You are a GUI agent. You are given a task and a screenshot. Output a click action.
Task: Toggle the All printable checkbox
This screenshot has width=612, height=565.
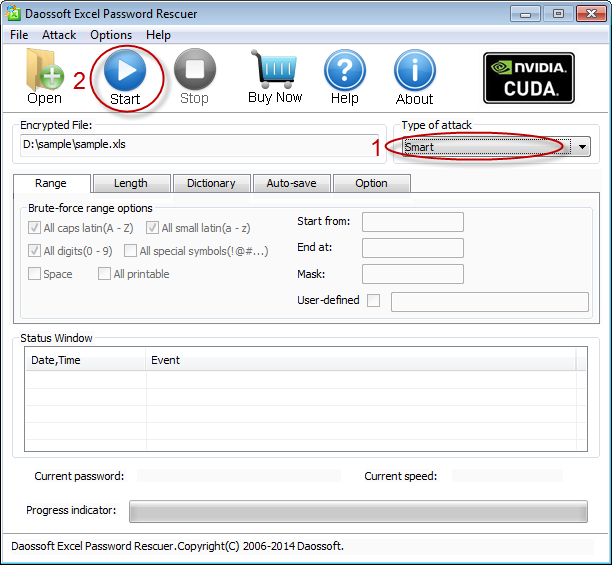point(104,274)
